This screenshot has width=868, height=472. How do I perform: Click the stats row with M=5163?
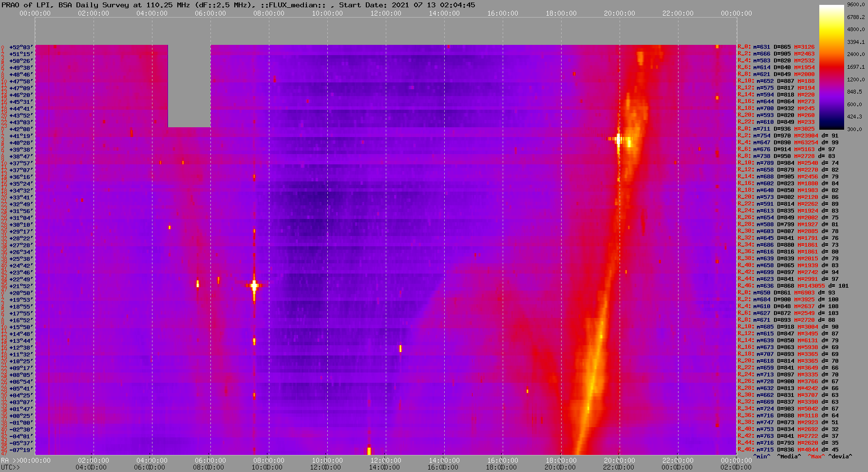pos(787,150)
